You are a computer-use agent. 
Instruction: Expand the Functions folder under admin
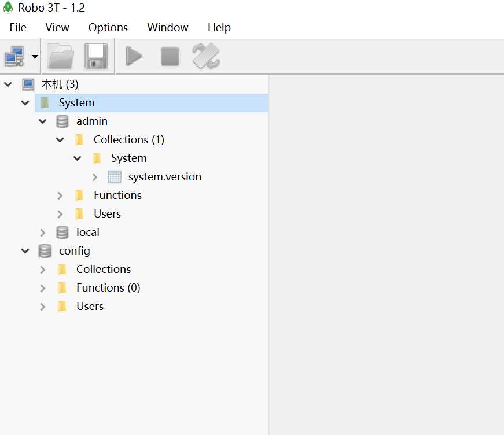tap(60, 196)
